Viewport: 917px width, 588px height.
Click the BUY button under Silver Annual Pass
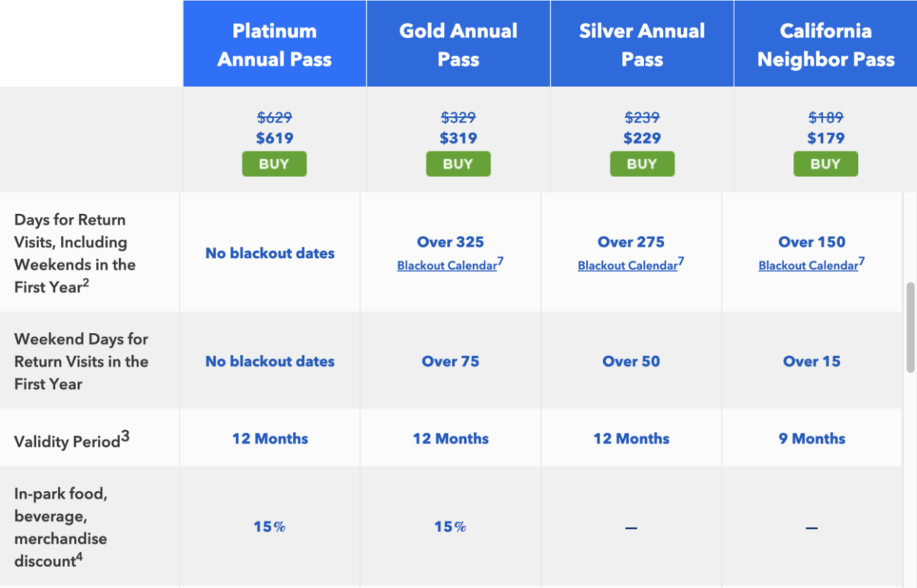642,163
